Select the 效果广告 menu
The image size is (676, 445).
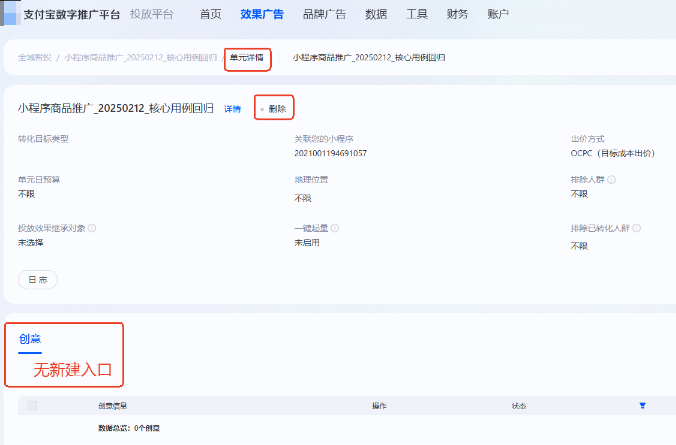[x=262, y=14]
